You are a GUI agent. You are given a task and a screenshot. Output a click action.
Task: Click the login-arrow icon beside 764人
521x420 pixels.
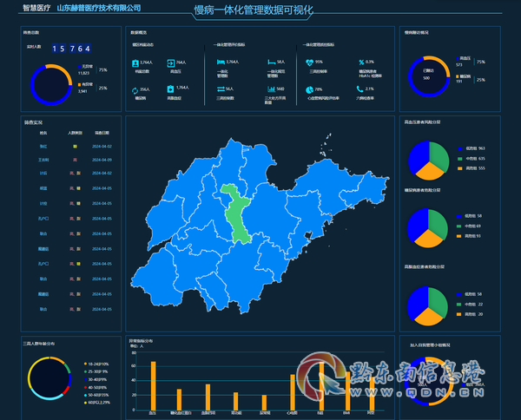(171, 63)
